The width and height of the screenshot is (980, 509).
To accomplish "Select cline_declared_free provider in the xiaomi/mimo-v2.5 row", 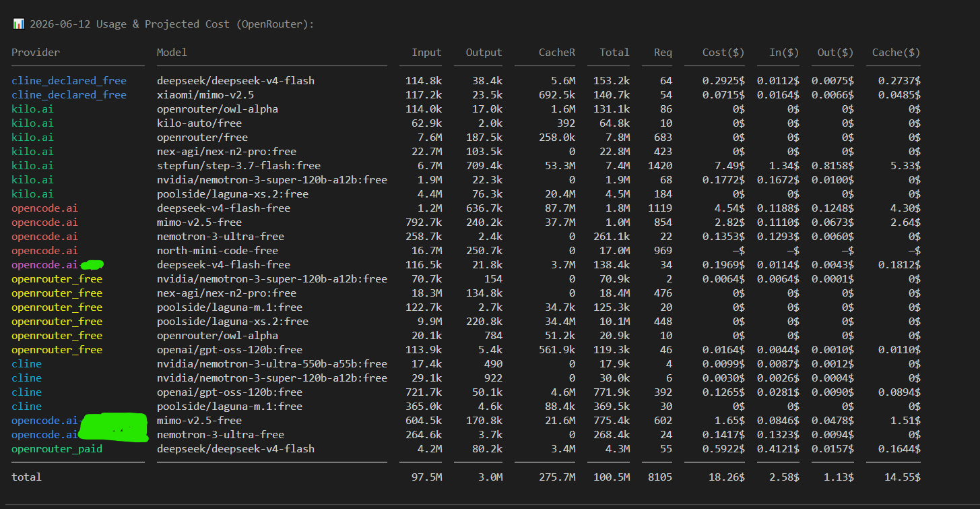I will [x=69, y=95].
